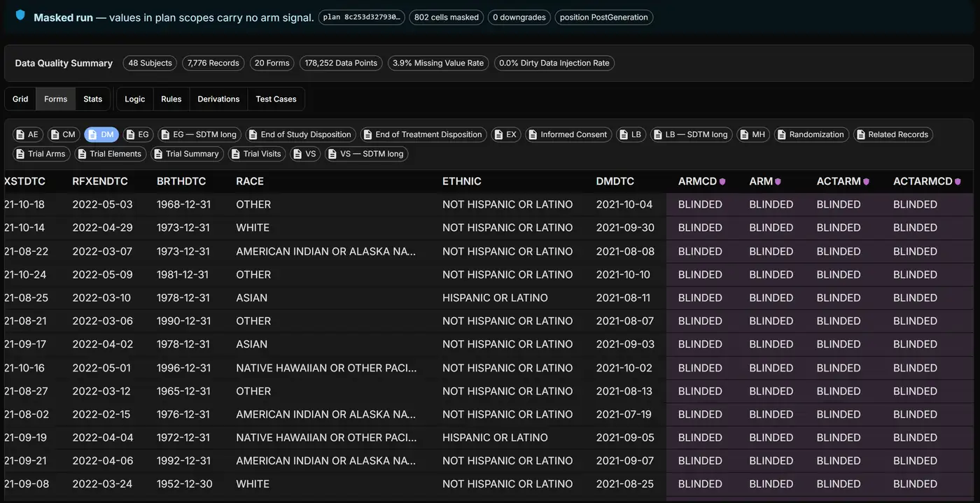This screenshot has width=980, height=503.
Task: Click the plan 8c253d327930 hash badge
Action: (x=361, y=17)
